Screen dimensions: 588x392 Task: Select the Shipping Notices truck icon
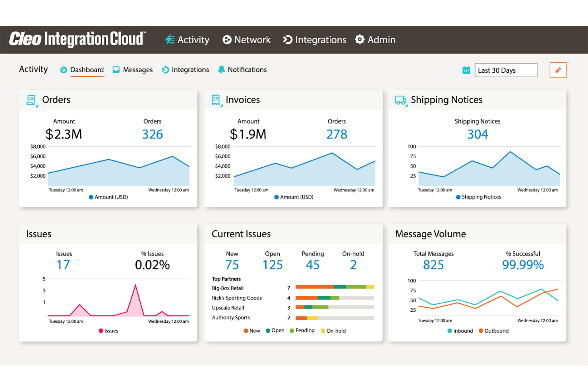[x=400, y=100]
